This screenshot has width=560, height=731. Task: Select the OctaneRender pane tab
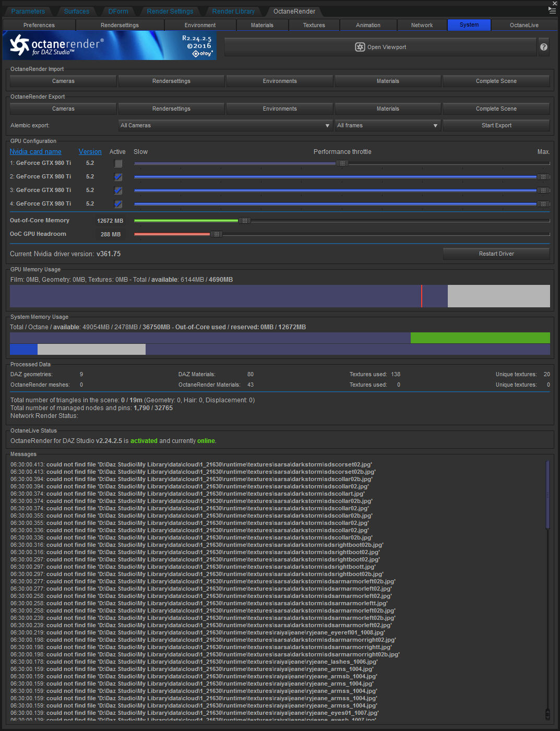pyautogui.click(x=294, y=11)
